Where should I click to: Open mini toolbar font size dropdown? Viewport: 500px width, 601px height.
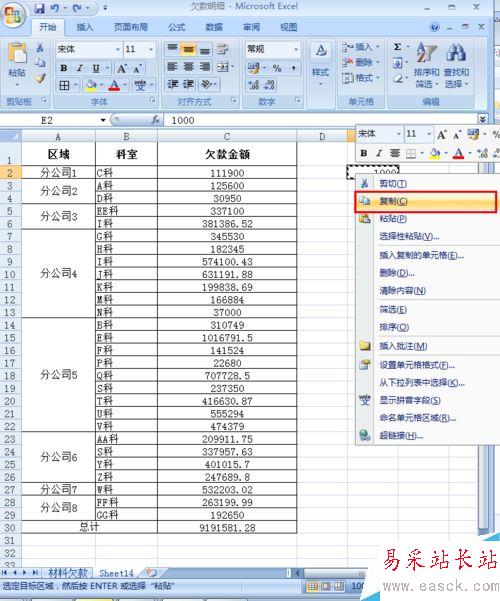click(x=429, y=134)
